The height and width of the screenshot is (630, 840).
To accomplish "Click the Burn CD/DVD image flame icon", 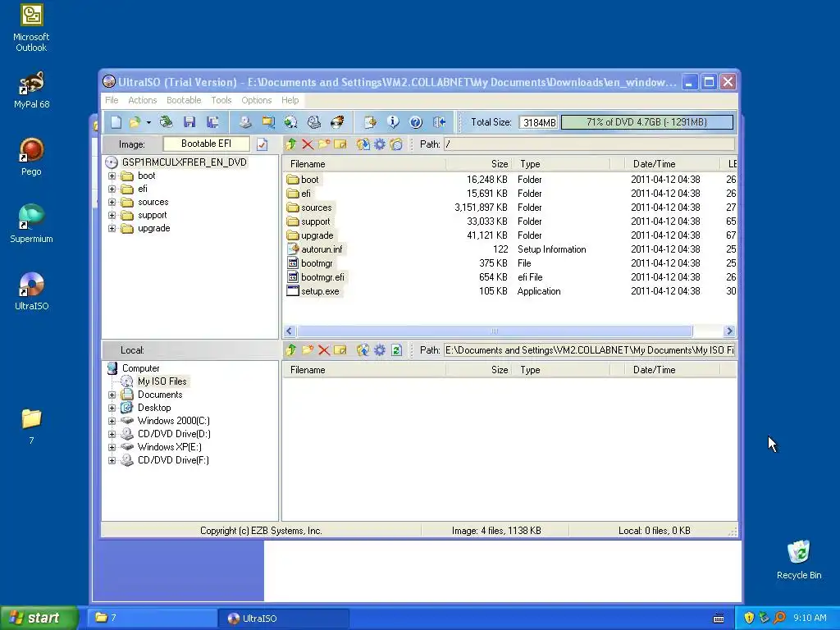I will [337, 122].
